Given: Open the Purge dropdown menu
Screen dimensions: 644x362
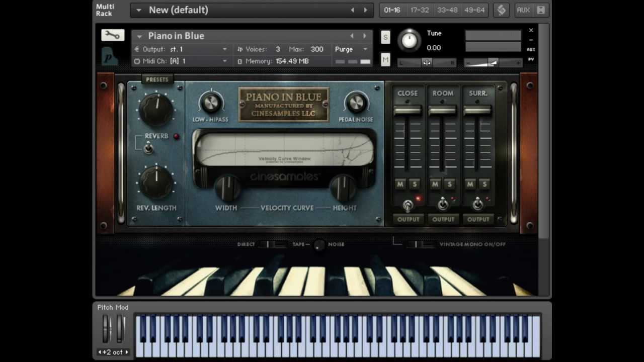Looking at the screenshot, I should [351, 49].
